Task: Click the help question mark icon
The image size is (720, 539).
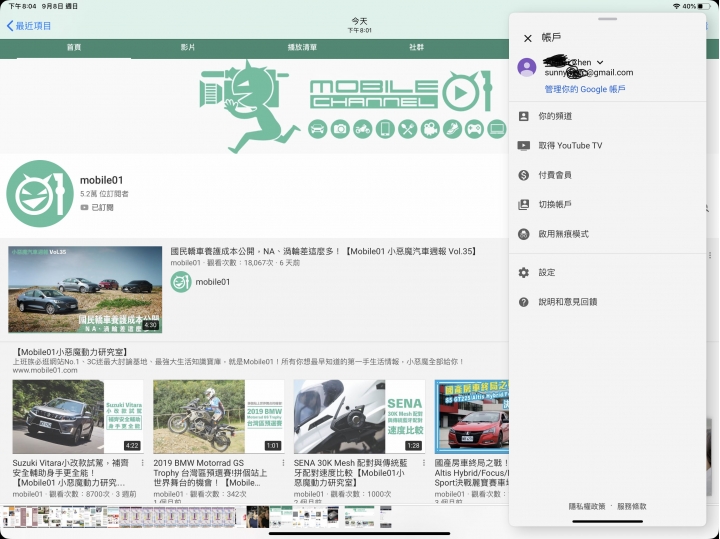Action: pyautogui.click(x=523, y=302)
